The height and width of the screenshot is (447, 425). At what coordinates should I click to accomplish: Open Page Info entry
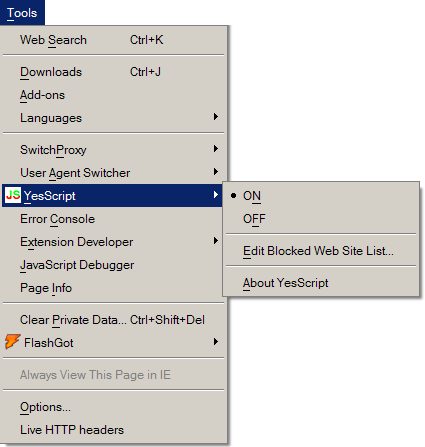coord(113,288)
